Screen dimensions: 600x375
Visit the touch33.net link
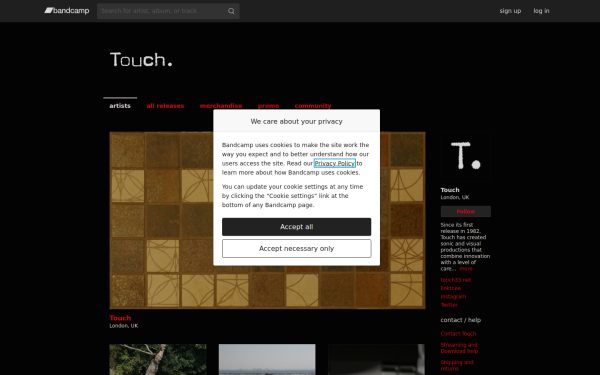tap(455, 280)
